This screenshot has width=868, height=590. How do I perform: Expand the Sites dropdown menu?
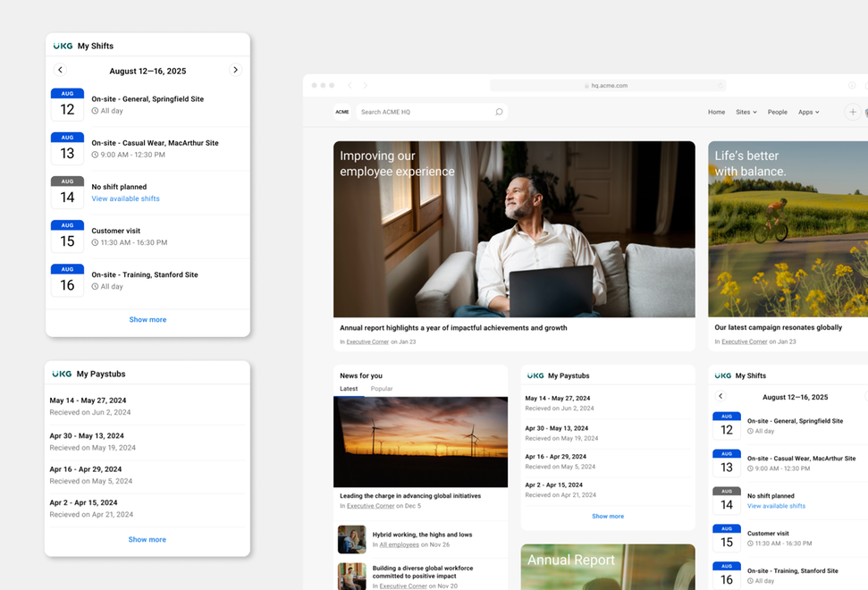click(746, 112)
